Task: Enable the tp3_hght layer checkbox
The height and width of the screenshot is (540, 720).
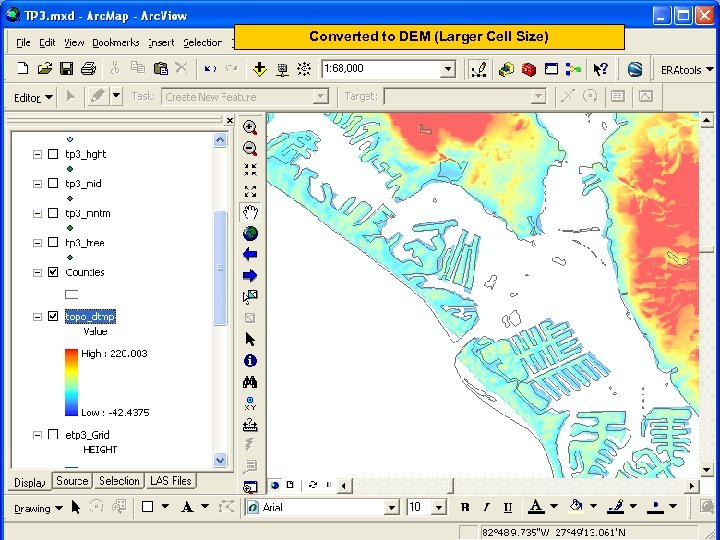Action: (x=53, y=154)
